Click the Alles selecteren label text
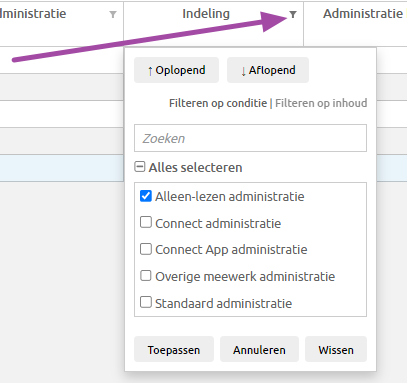The width and height of the screenshot is (407, 383). pos(195,167)
